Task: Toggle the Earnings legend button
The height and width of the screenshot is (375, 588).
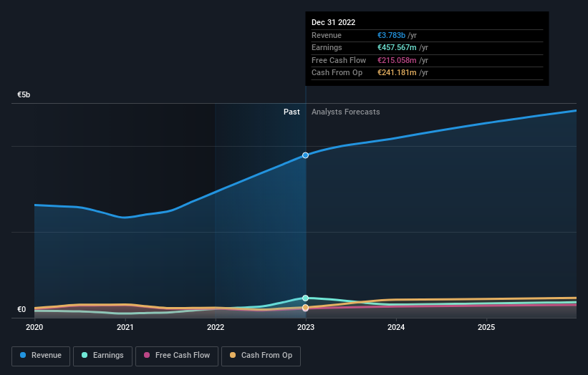Action: point(102,356)
